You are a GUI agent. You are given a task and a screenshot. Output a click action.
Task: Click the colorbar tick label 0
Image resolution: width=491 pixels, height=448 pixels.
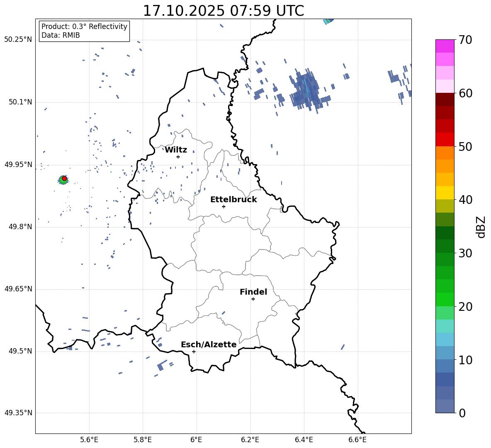[462, 413]
